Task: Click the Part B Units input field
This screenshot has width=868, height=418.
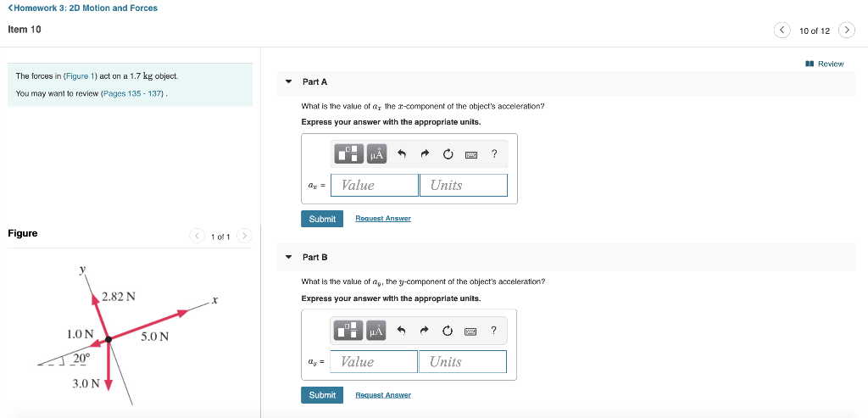Action: [x=463, y=361]
